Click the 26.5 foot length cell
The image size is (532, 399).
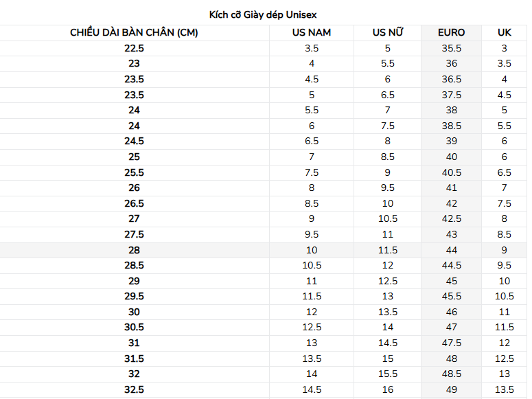[134, 203]
